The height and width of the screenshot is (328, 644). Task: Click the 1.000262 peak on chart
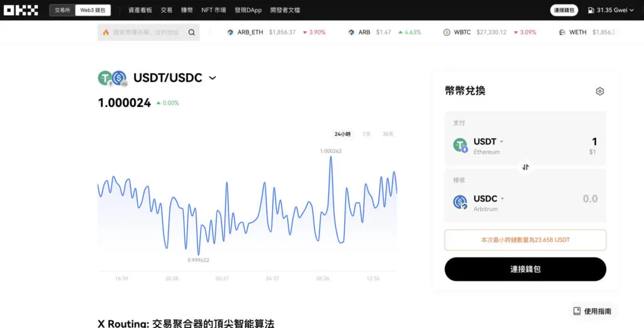point(331,157)
